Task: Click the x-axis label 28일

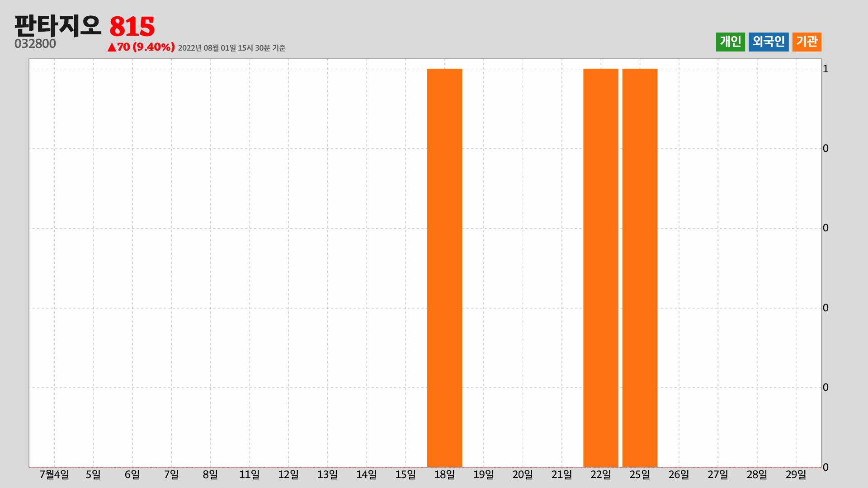Action: point(757,474)
